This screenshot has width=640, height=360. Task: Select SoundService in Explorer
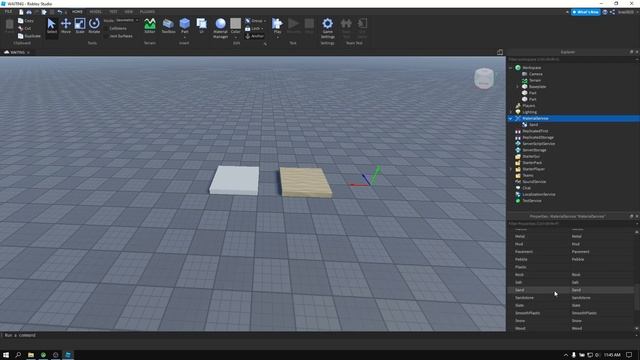click(534, 182)
